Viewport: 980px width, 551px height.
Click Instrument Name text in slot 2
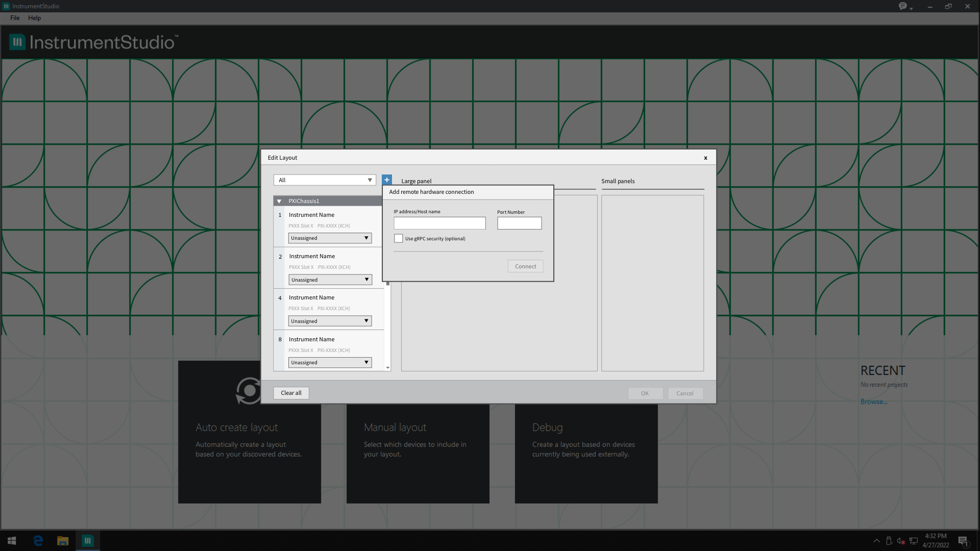[312, 256]
